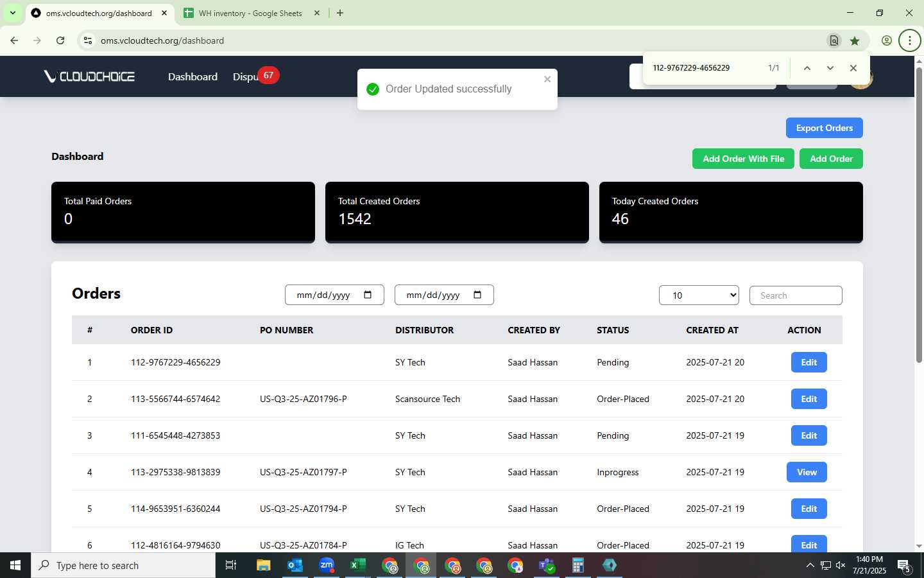Click the second mm/dd/yyyy date field
Viewport: 924px width, 578px height.
[444, 295]
